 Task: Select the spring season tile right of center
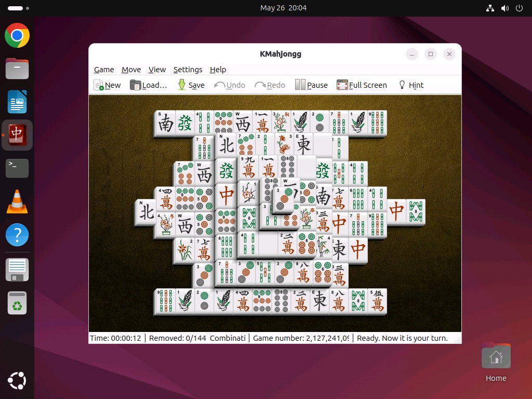click(307, 219)
